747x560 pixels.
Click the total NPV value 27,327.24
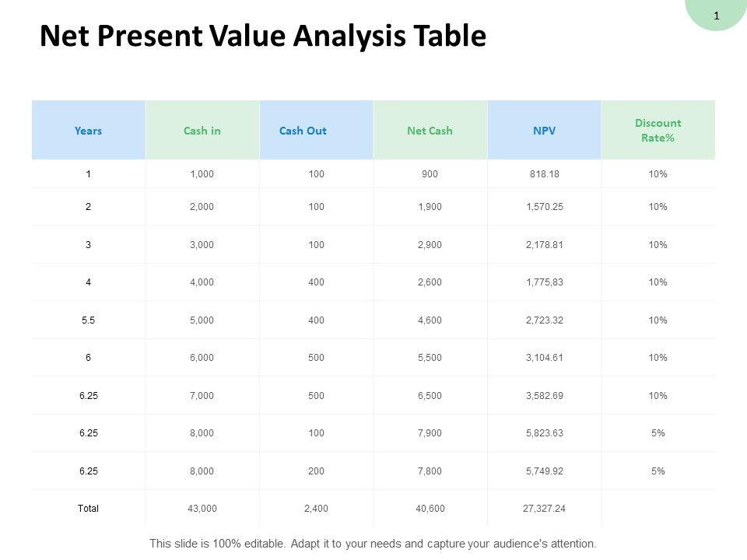coord(544,508)
